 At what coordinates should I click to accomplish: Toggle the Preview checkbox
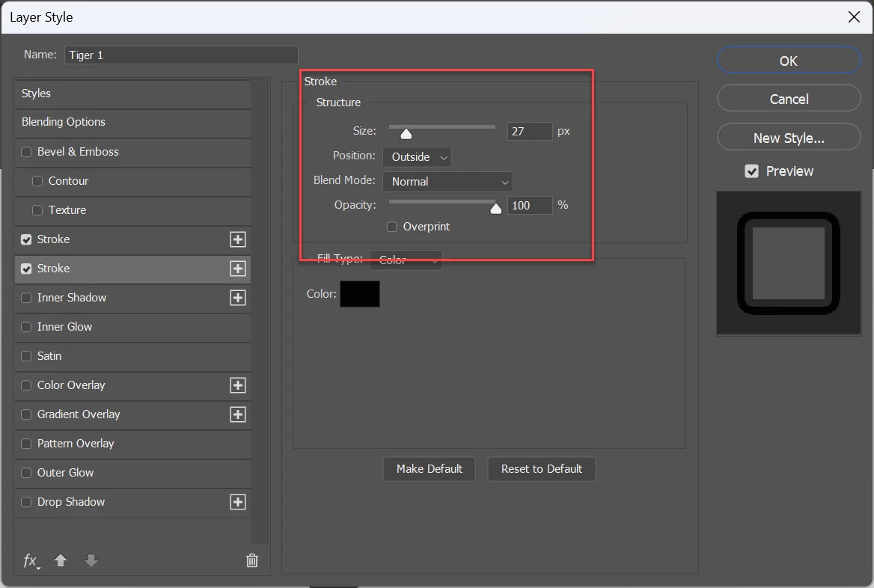(x=751, y=171)
